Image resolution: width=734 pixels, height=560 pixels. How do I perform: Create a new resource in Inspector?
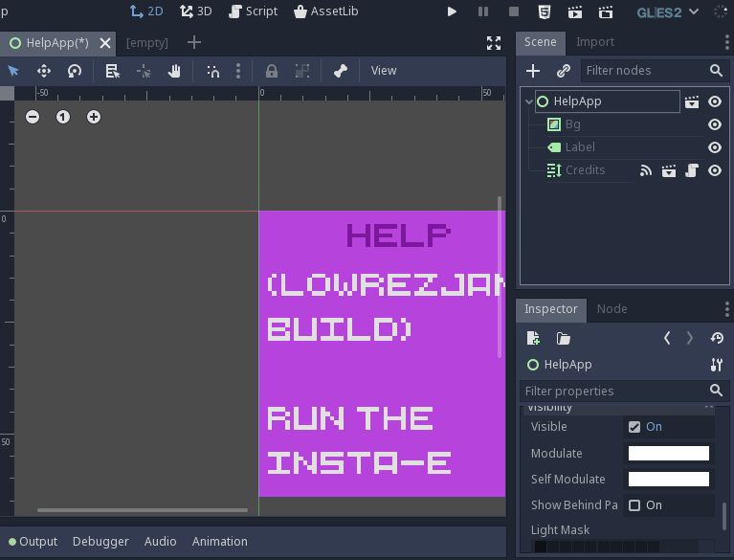(533, 338)
